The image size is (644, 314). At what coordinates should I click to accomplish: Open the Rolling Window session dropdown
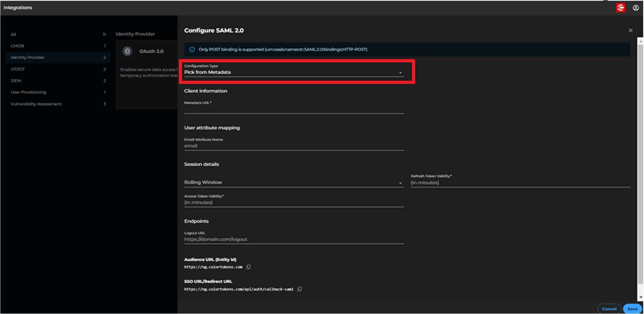pyautogui.click(x=401, y=183)
